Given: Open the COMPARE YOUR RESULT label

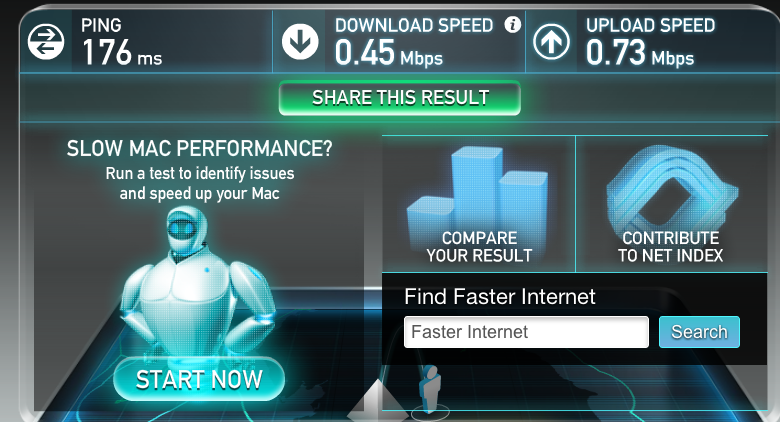Looking at the screenshot, I should tap(479, 247).
